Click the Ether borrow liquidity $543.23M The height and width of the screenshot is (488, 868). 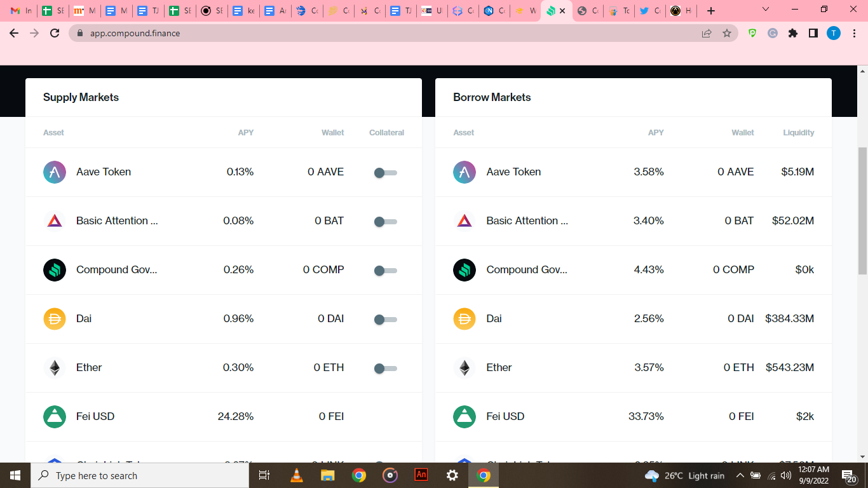point(790,368)
